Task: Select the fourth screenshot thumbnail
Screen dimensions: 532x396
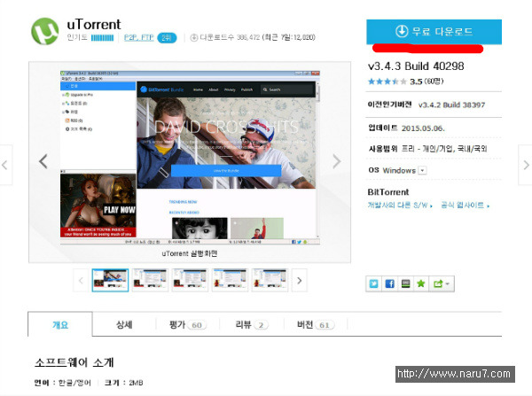Action: (x=230, y=280)
